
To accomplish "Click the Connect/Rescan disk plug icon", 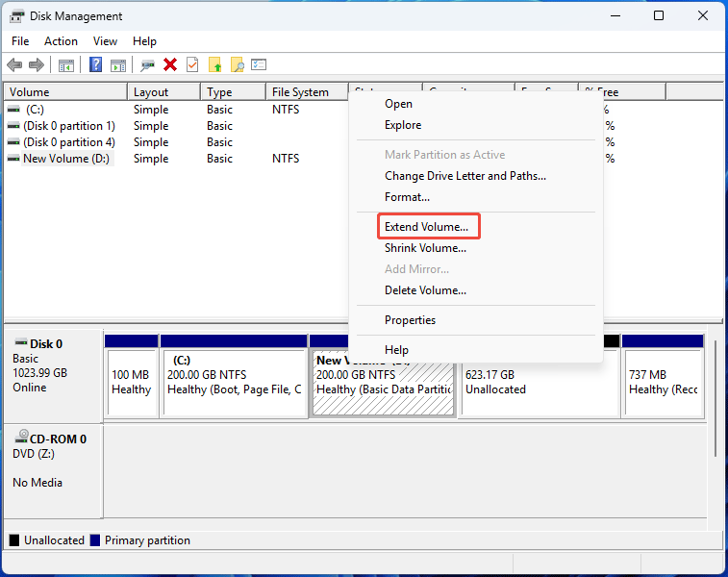I will [148, 65].
